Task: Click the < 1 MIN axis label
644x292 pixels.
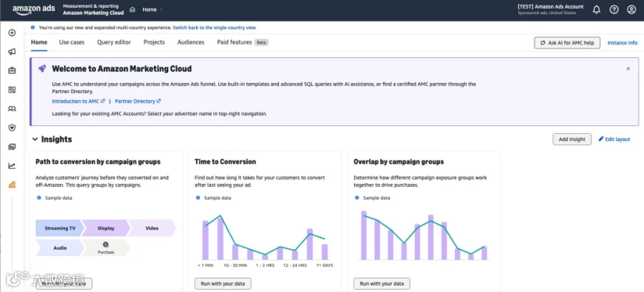Action: (205, 266)
